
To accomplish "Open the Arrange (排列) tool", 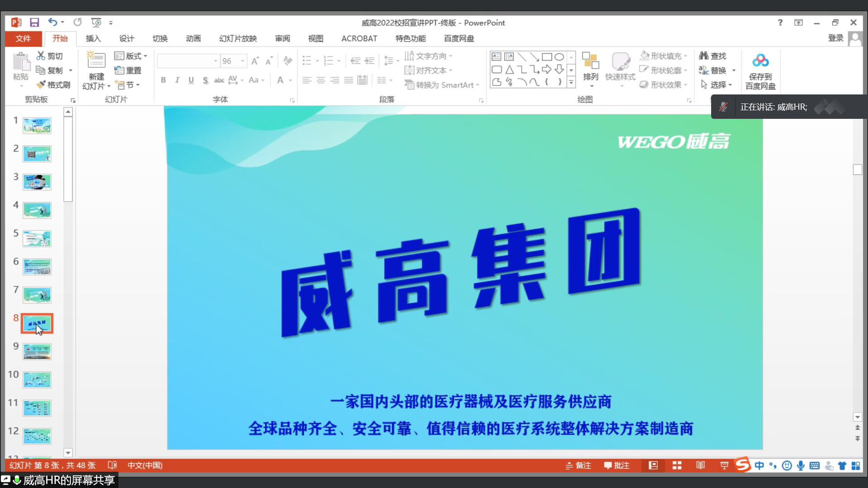I will coord(590,68).
